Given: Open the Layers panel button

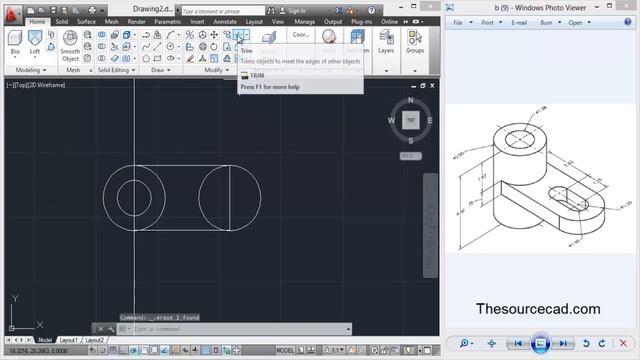Looking at the screenshot, I should click(x=386, y=42).
